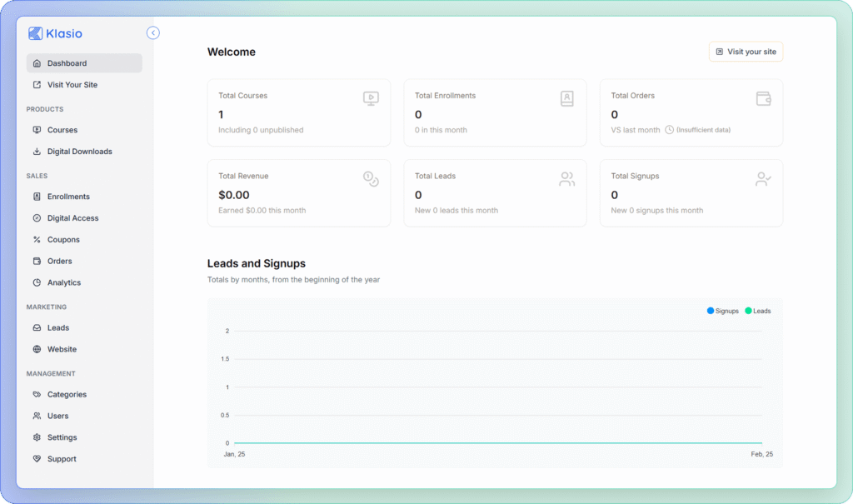The width and height of the screenshot is (853, 504).
Task: Click the Total Courses video screen icon
Action: coord(371,98)
